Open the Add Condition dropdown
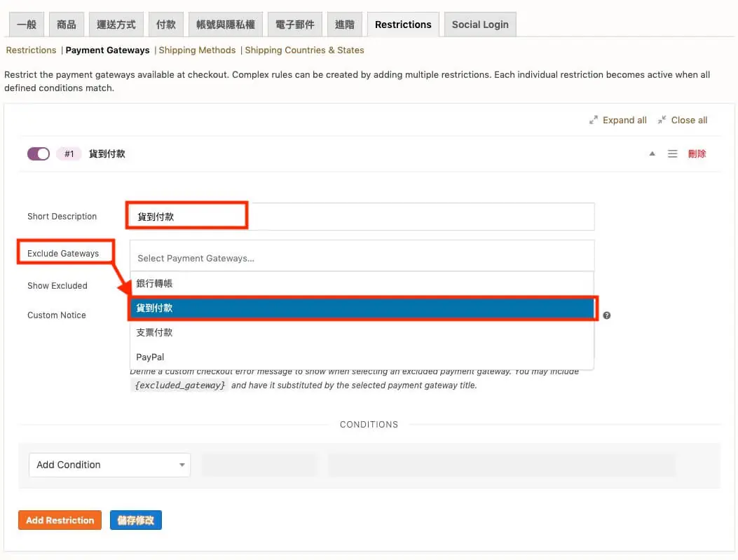 [109, 465]
